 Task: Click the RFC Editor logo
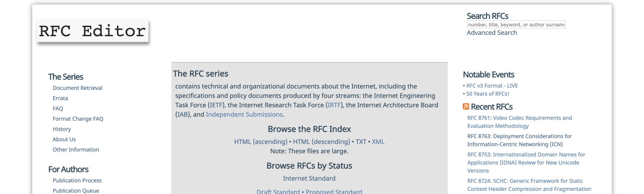coord(92,31)
